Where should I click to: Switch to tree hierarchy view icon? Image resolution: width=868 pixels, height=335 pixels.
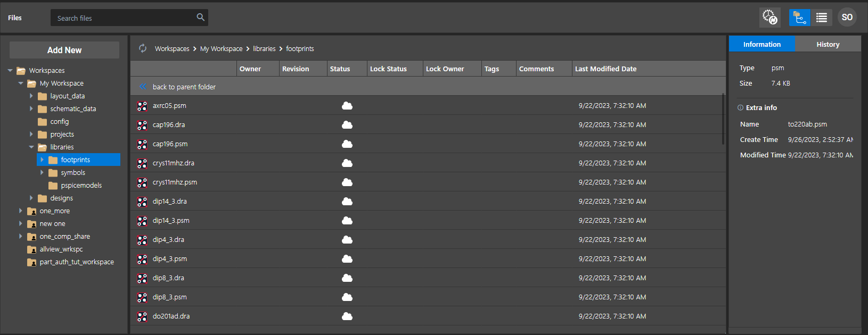click(799, 18)
